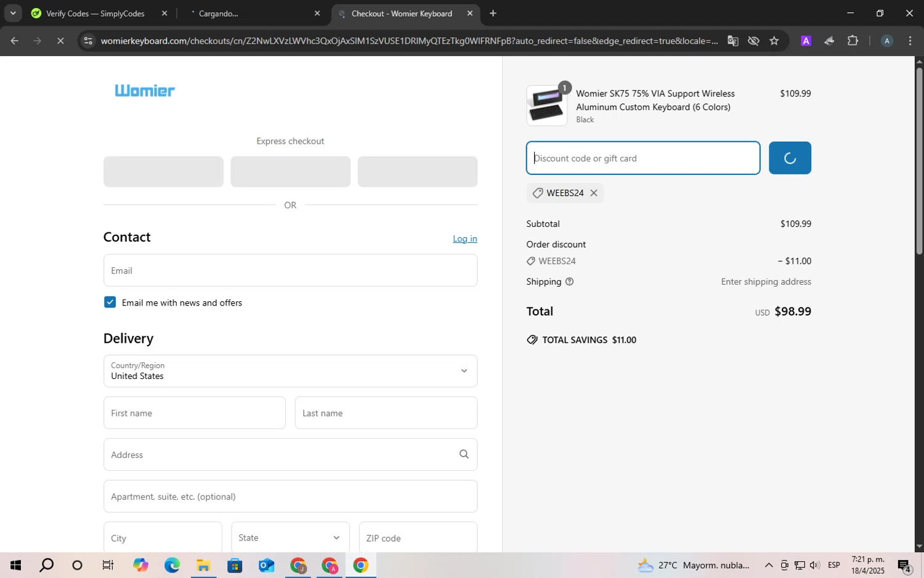924x578 pixels.
Task: Click the first express checkout button placeholder
Action: pyautogui.click(x=163, y=171)
